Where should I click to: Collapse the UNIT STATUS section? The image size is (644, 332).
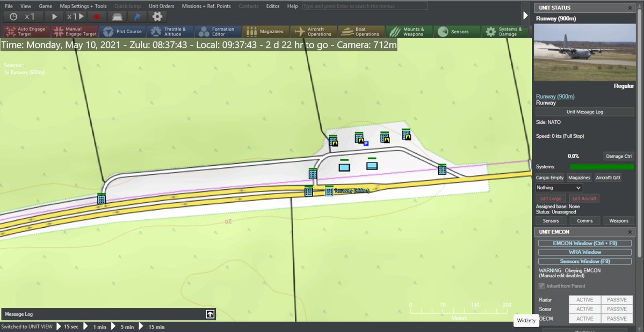pyautogui.click(x=630, y=8)
